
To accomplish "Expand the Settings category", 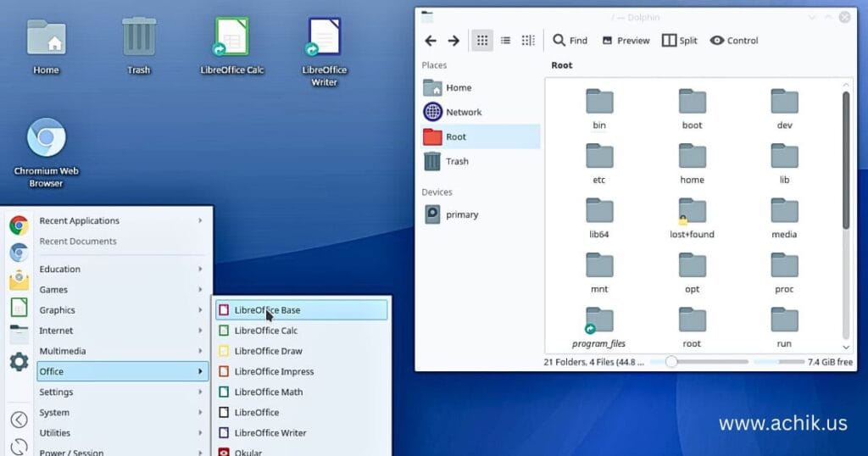I will [x=122, y=392].
